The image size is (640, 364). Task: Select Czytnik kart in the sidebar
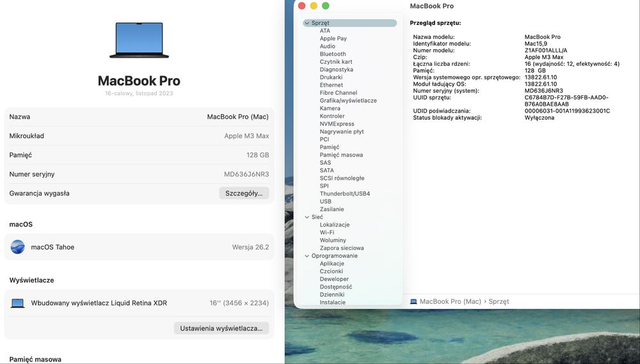[336, 61]
